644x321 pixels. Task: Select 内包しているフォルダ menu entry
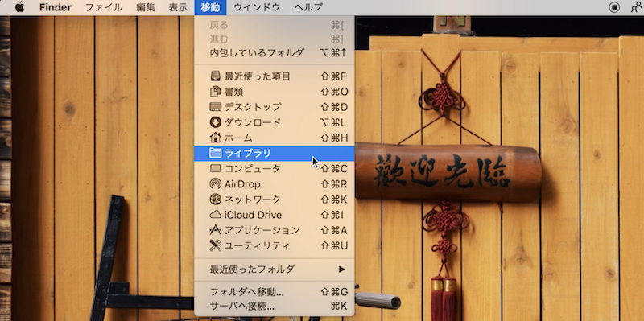(x=275, y=53)
